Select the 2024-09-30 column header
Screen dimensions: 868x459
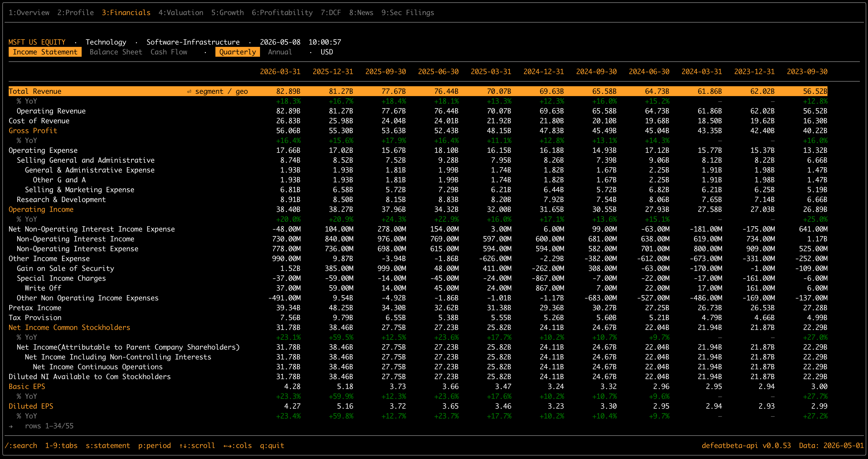click(596, 71)
